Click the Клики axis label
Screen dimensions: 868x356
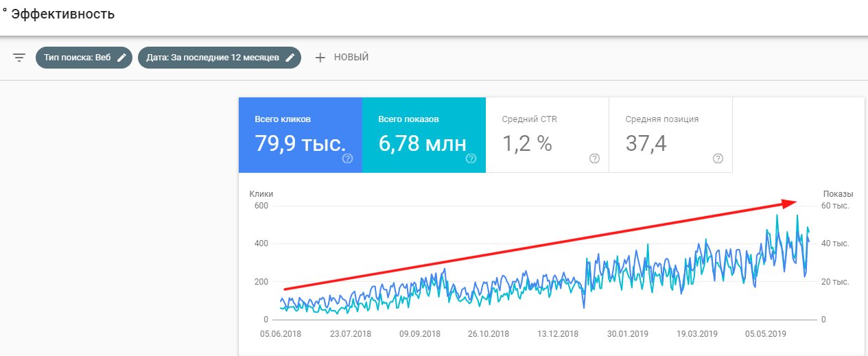(x=261, y=194)
